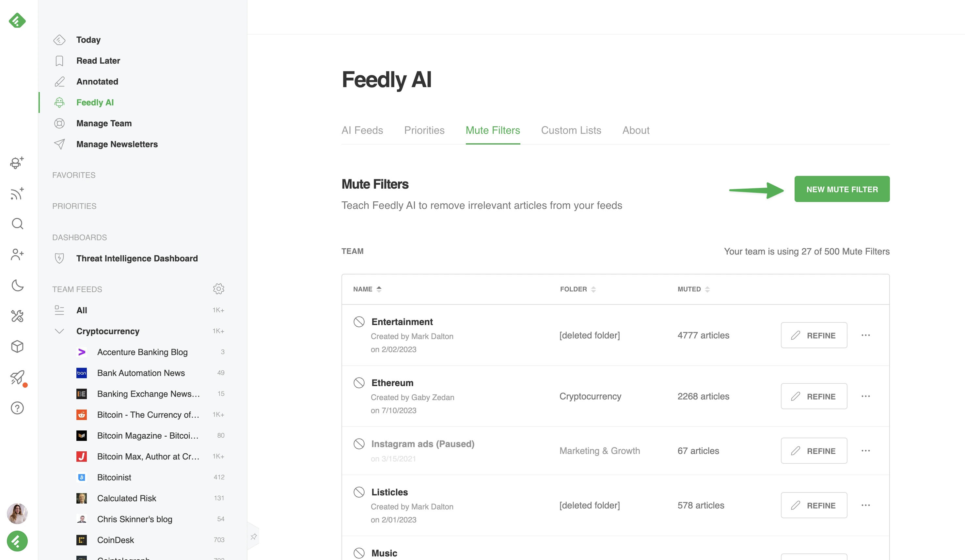Open Chris Skinner's blog feed
The width and height of the screenshot is (965, 560).
(134, 519)
